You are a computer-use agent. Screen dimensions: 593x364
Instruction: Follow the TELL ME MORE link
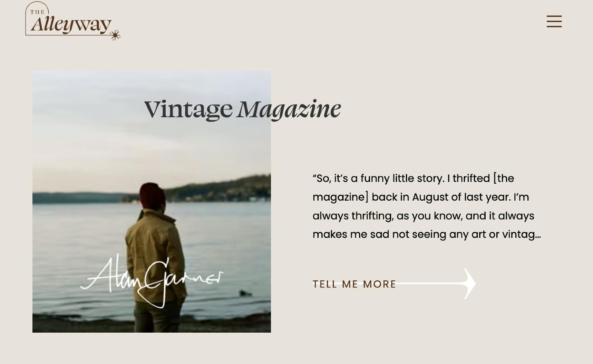pyautogui.click(x=354, y=284)
